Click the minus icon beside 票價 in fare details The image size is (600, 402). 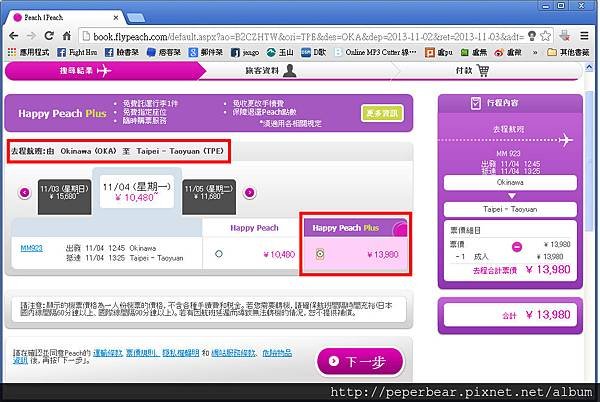pos(517,247)
